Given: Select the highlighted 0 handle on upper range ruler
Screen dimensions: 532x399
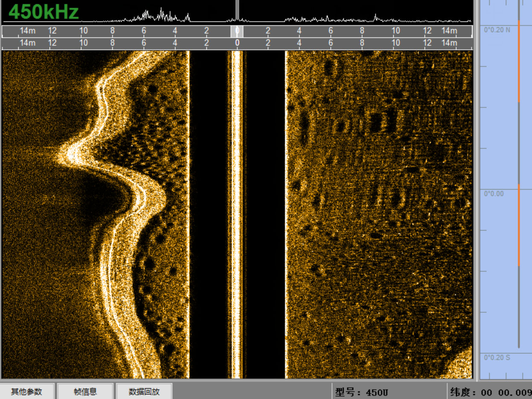Looking at the screenshot, I should [x=237, y=31].
